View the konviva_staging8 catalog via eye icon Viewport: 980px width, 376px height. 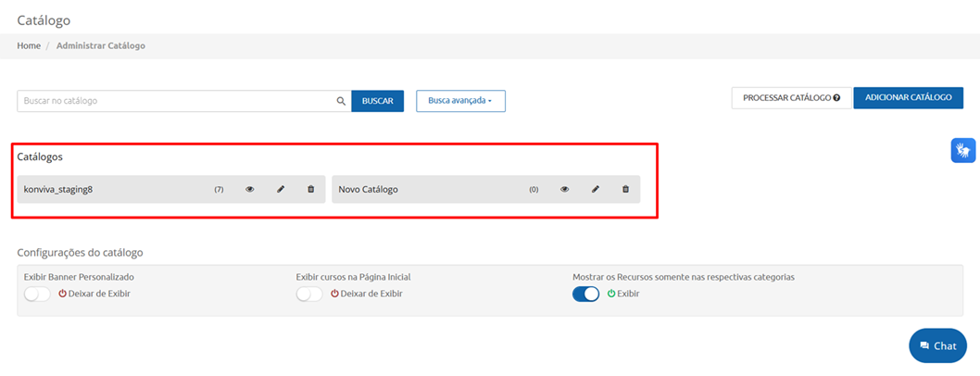(x=249, y=189)
